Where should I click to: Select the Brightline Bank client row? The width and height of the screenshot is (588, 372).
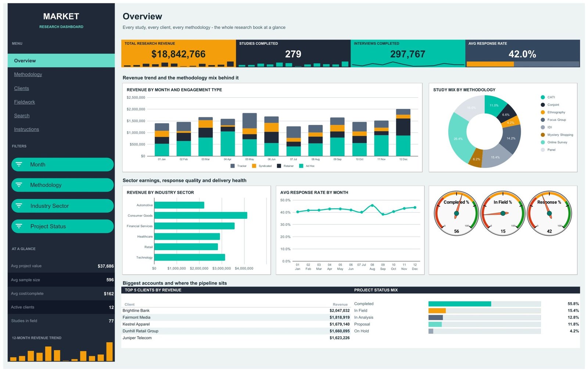pyautogui.click(x=236, y=311)
